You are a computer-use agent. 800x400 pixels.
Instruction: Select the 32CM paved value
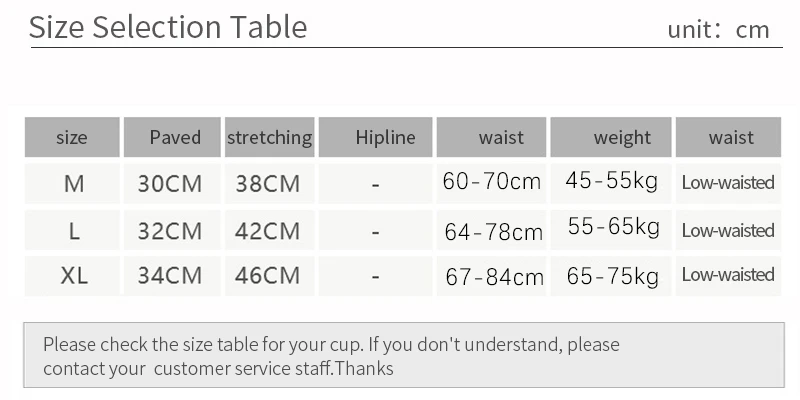(170, 231)
